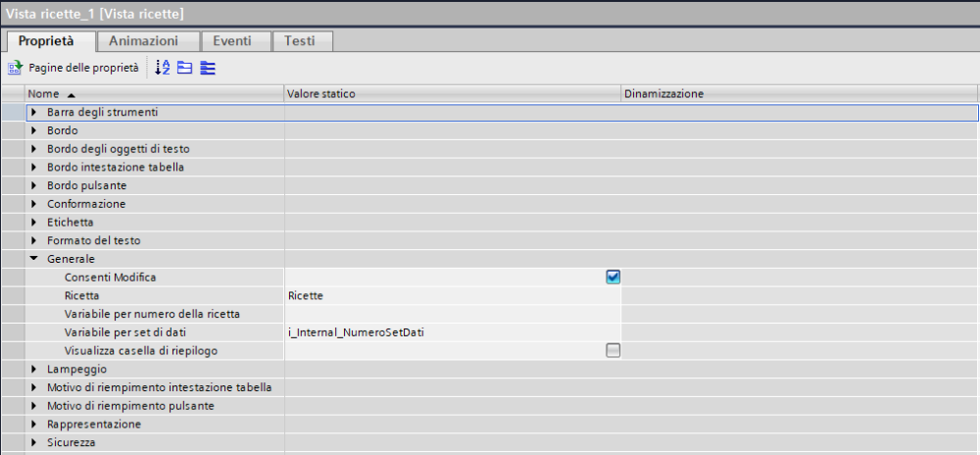The height and width of the screenshot is (455, 980).
Task: Collapse the Generale property group
Action: pyautogui.click(x=34, y=259)
